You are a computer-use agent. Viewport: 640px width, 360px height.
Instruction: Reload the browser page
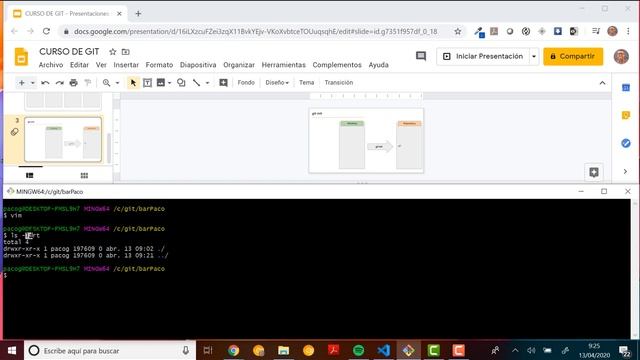(46, 31)
